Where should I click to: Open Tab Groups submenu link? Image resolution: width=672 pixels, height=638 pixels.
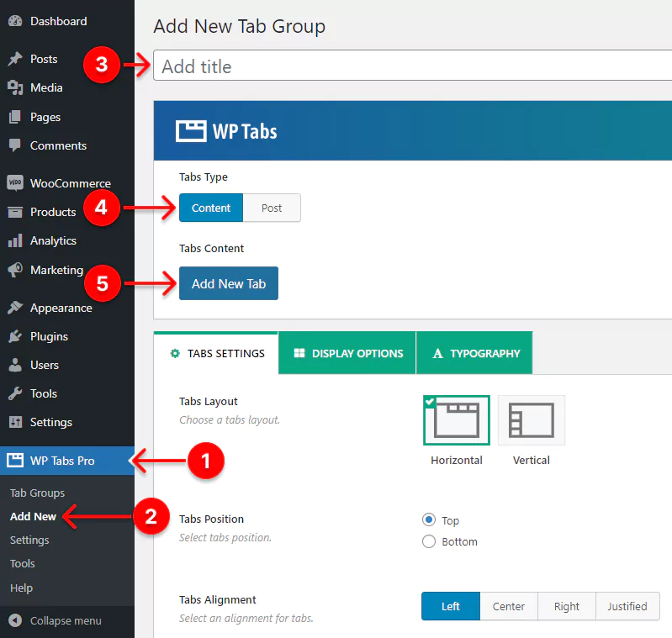(x=37, y=493)
